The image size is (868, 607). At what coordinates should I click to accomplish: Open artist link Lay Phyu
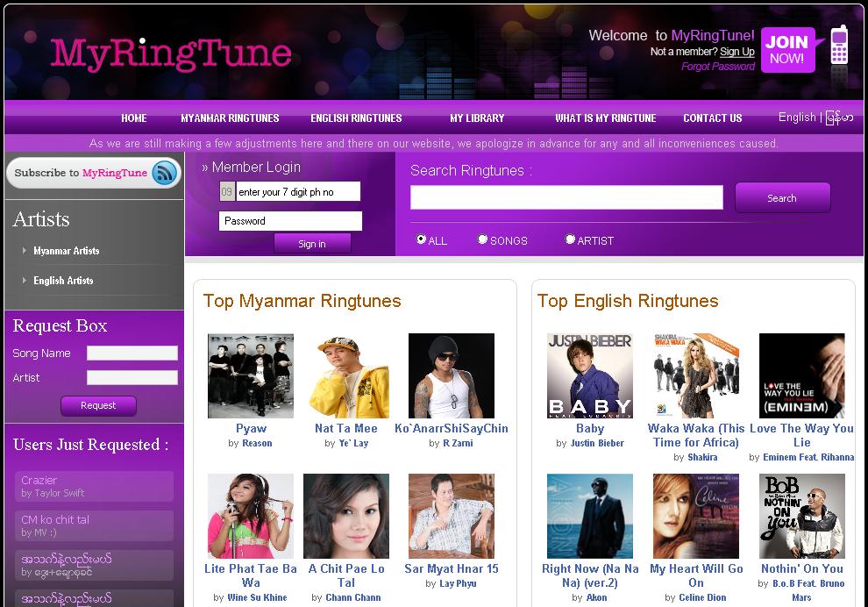click(x=458, y=583)
